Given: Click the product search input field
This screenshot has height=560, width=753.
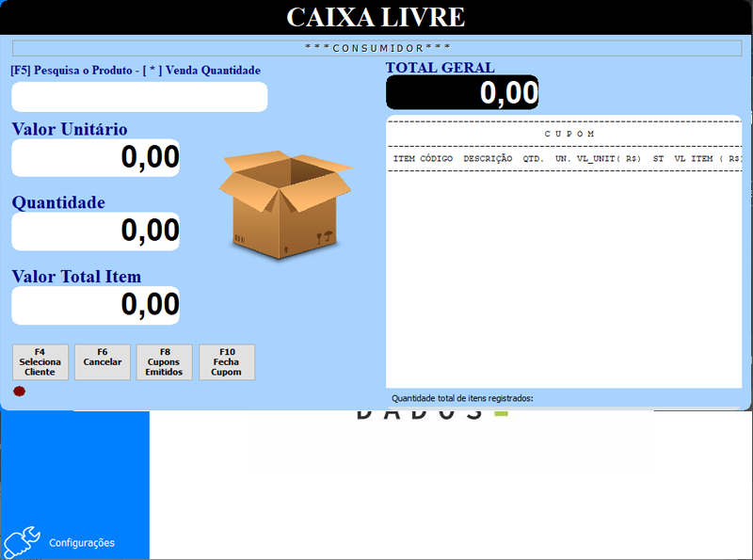Looking at the screenshot, I should pos(139,97).
